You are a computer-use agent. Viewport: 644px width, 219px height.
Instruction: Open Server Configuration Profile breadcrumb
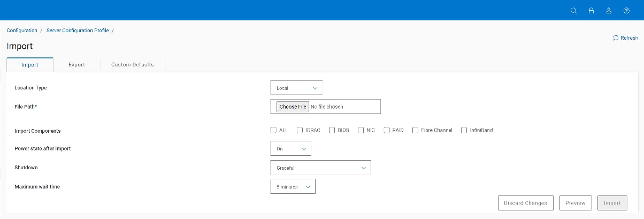click(x=78, y=31)
